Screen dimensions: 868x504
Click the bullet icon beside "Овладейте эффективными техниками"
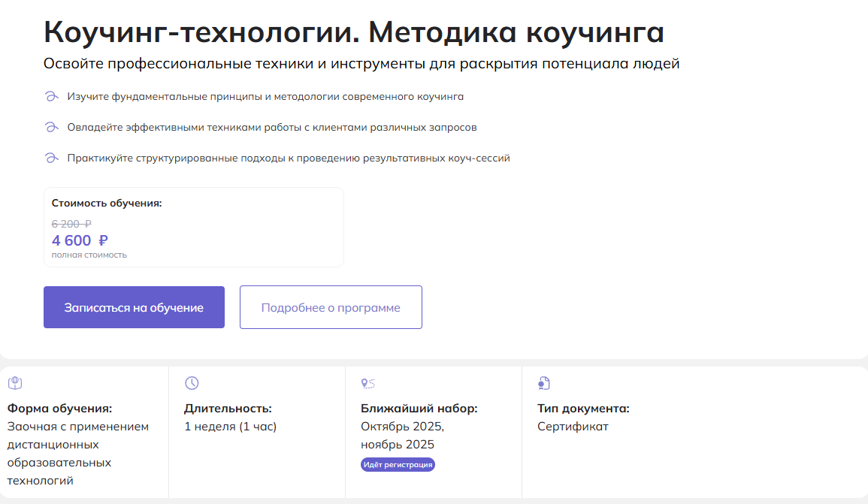pos(51,128)
